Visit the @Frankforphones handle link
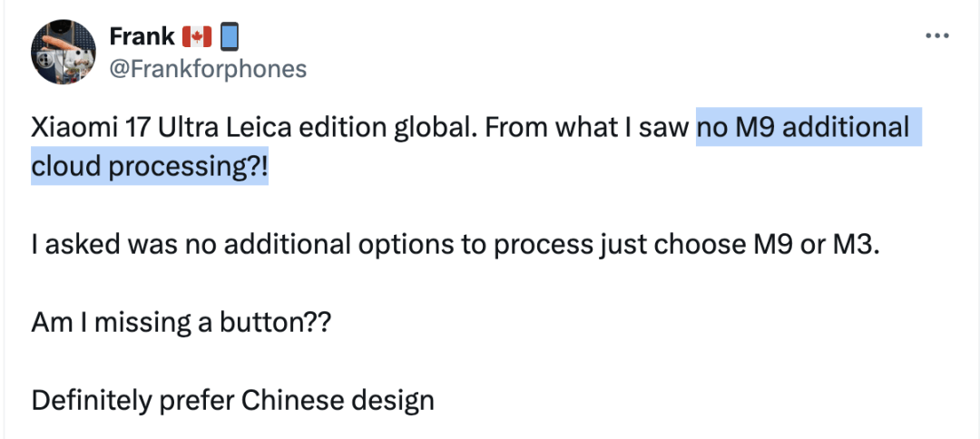 pyautogui.click(x=208, y=69)
